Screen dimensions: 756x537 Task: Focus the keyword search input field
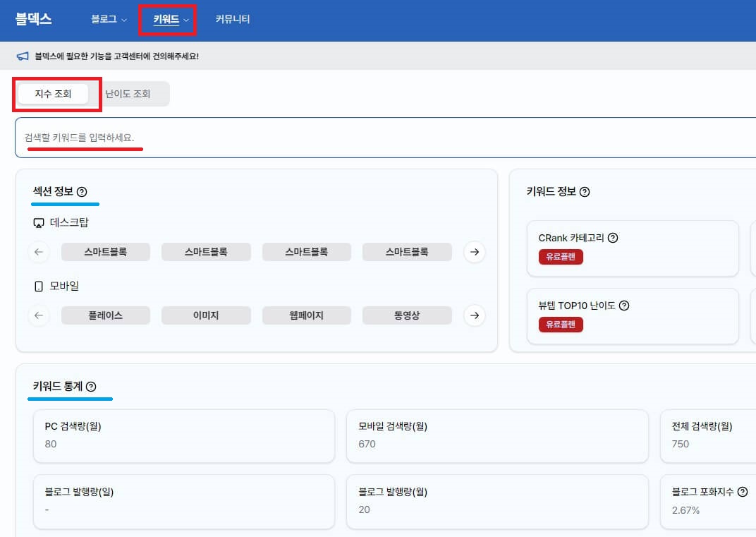[386, 138]
